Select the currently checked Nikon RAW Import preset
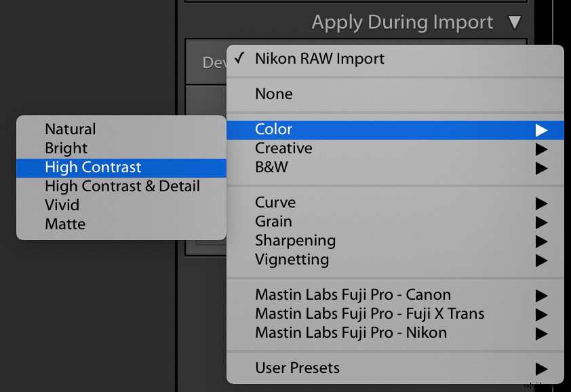This screenshot has width=571, height=392. [x=319, y=59]
